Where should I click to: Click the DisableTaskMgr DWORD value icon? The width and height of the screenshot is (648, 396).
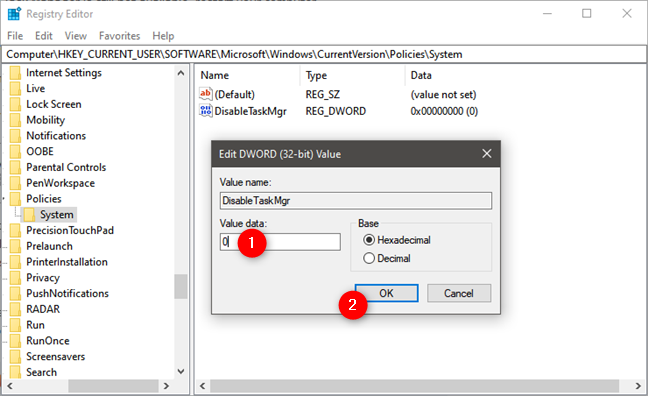click(x=205, y=110)
